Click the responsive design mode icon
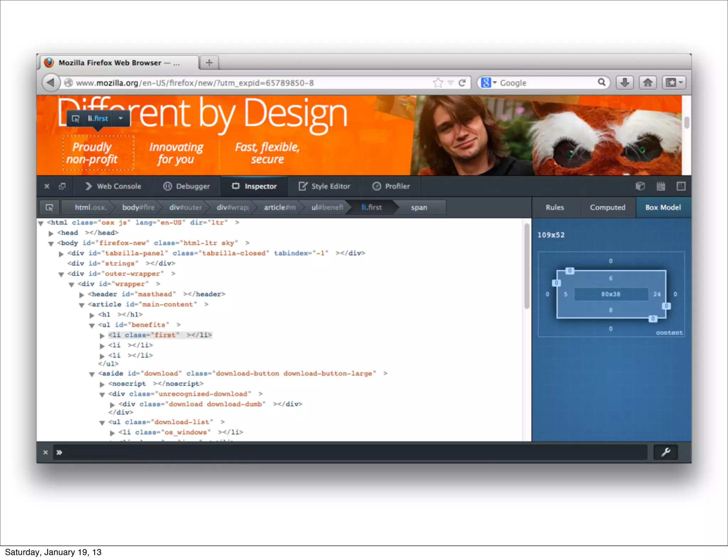Screen dimensions: 728x560 tap(681, 186)
